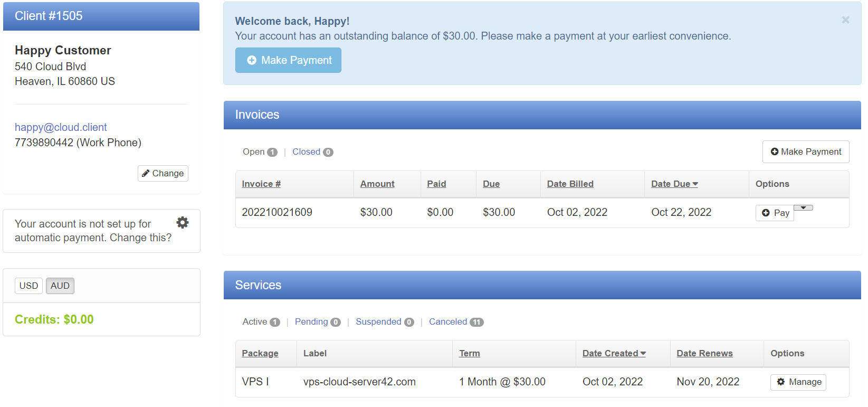
Task: Dismiss the welcome back alert
Action: [x=845, y=20]
